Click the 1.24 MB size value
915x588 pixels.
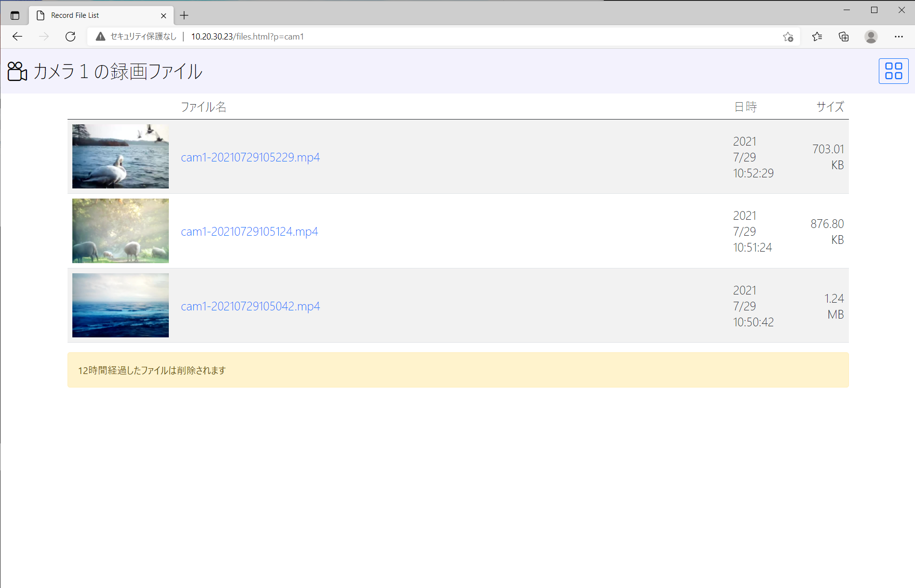coord(834,306)
